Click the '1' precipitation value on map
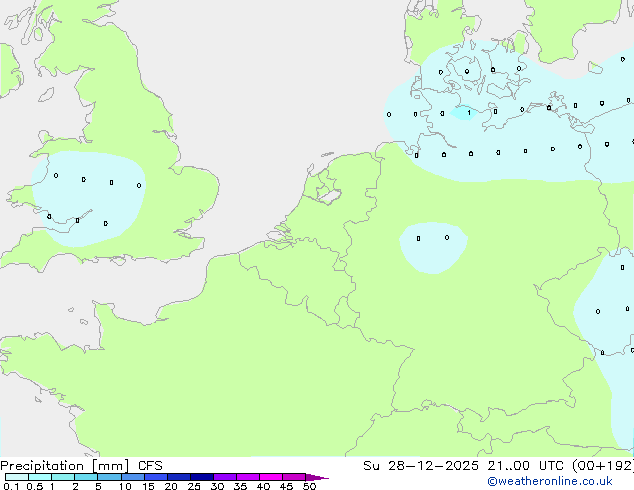 point(469,112)
